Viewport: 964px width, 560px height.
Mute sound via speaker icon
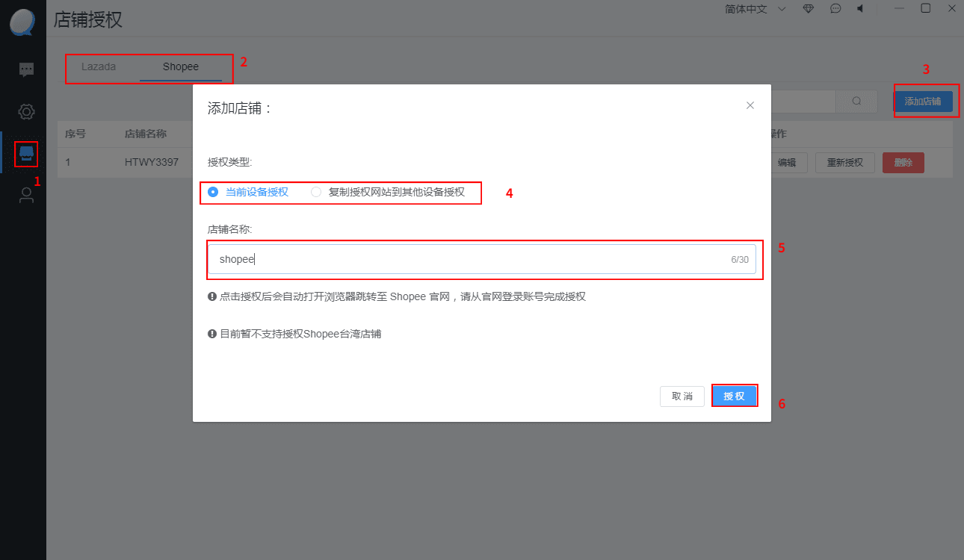tap(860, 9)
